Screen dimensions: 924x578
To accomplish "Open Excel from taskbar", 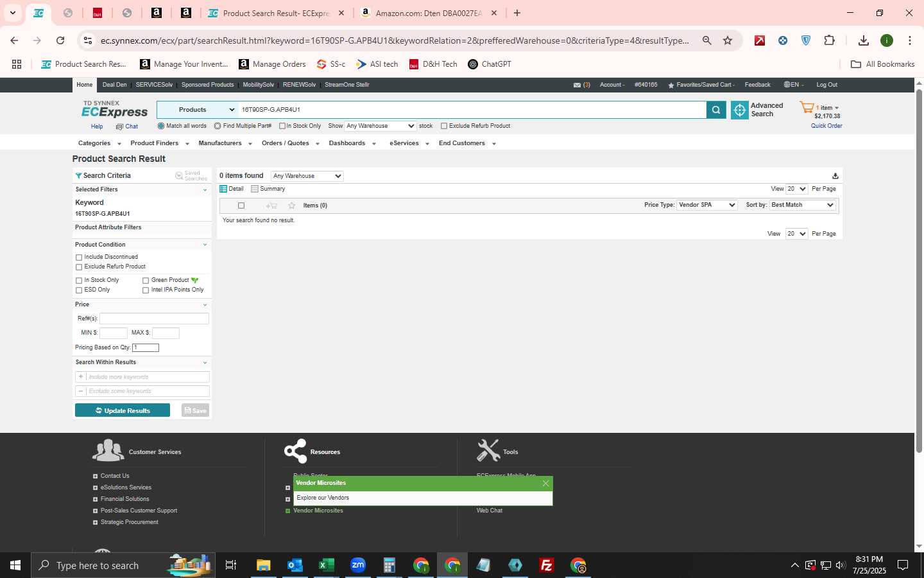I will 326,565.
